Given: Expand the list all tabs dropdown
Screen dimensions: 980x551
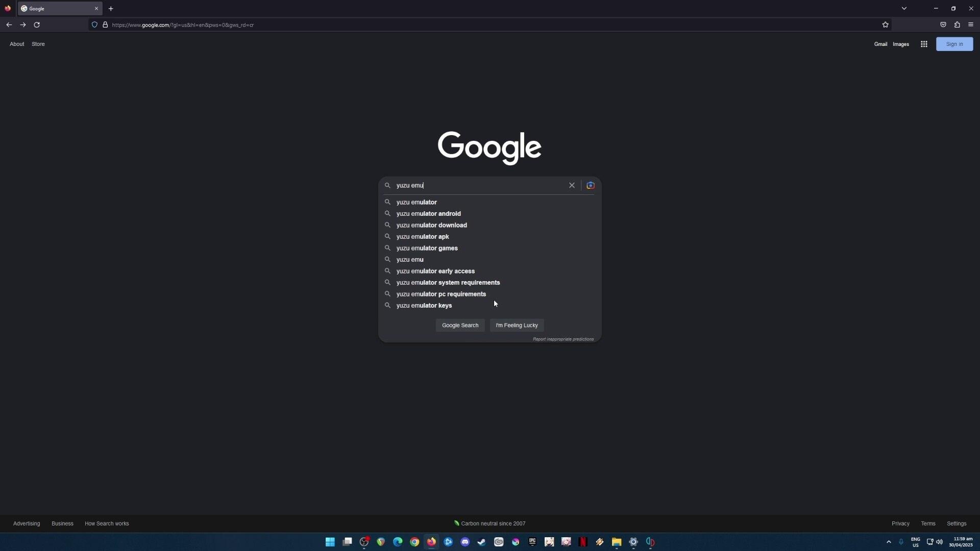Looking at the screenshot, I should 904,9.
